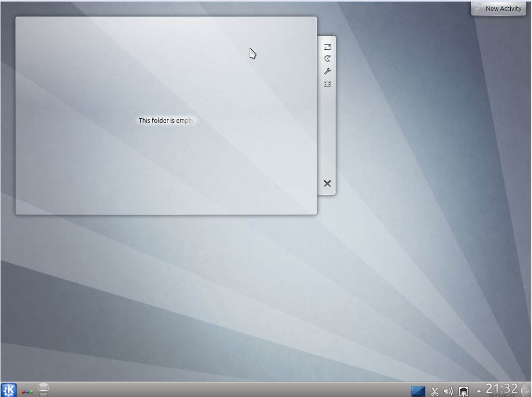The width and height of the screenshot is (532, 397).
Task: Close the widget handle with the X
Action: pos(327,183)
